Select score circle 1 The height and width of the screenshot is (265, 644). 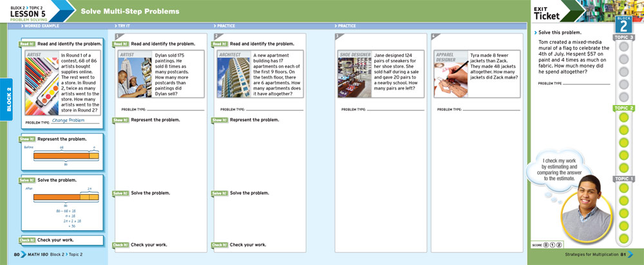[x=553, y=244]
